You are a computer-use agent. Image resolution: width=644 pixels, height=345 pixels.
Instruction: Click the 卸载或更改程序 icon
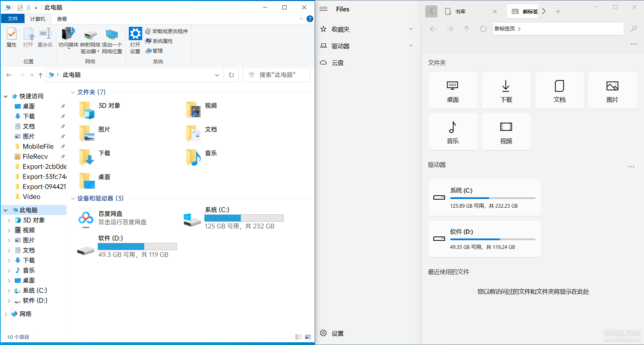[x=167, y=31]
